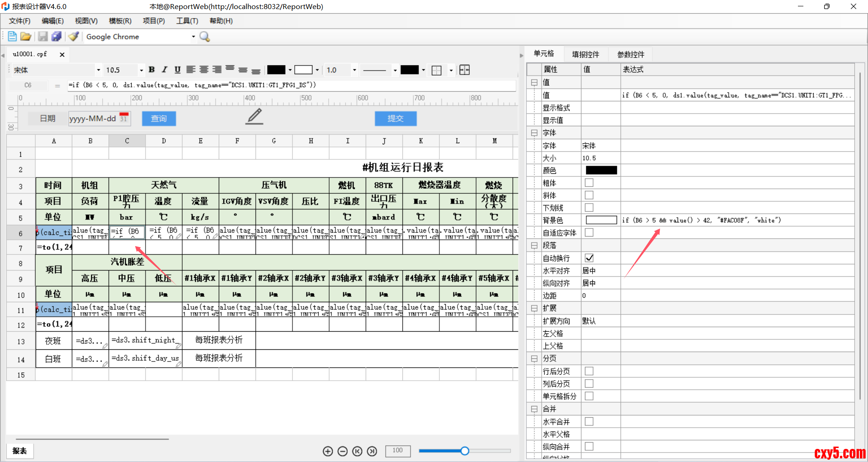Switch to the 填报控件 tab
Image resolution: width=868 pixels, height=462 pixels.
585,54
